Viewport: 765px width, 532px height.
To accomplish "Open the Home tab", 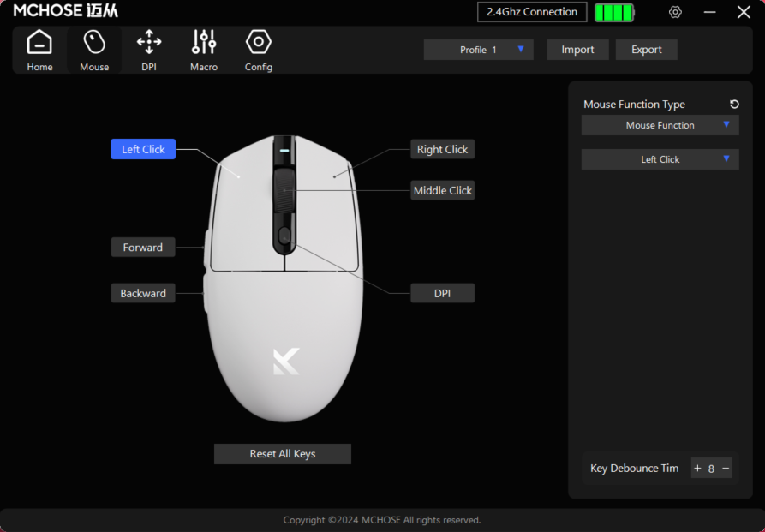I will [x=39, y=51].
